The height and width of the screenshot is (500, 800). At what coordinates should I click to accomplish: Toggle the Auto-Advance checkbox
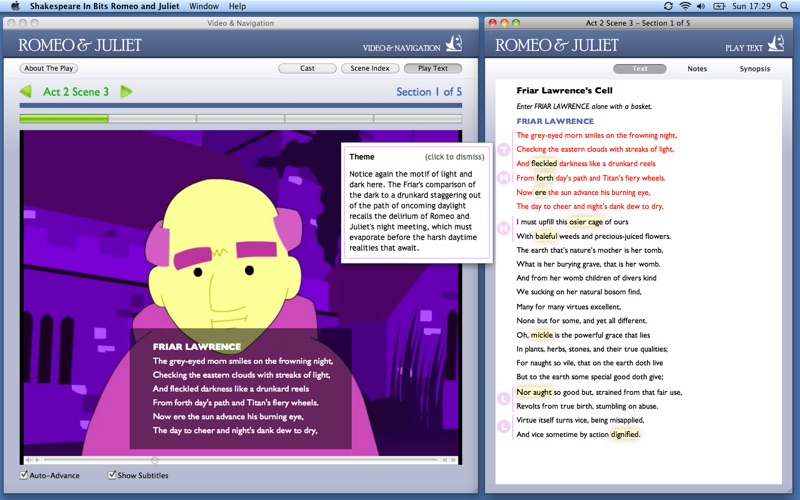click(25, 475)
